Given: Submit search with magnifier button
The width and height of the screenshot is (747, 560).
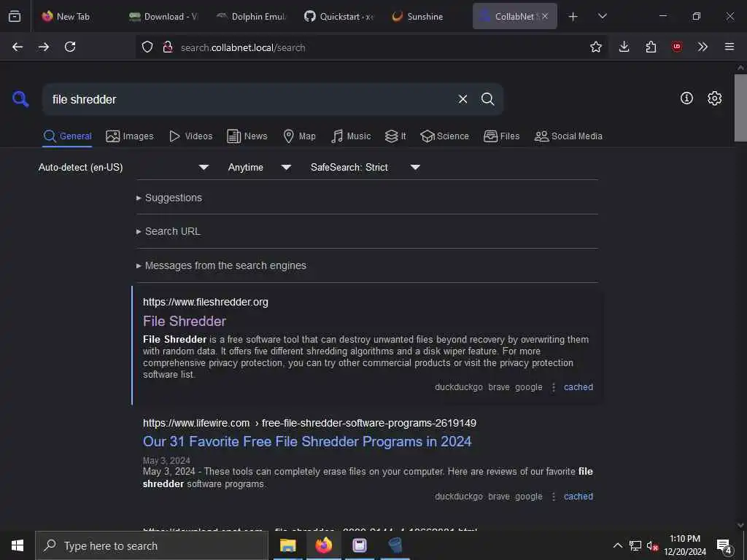Looking at the screenshot, I should click(x=487, y=99).
